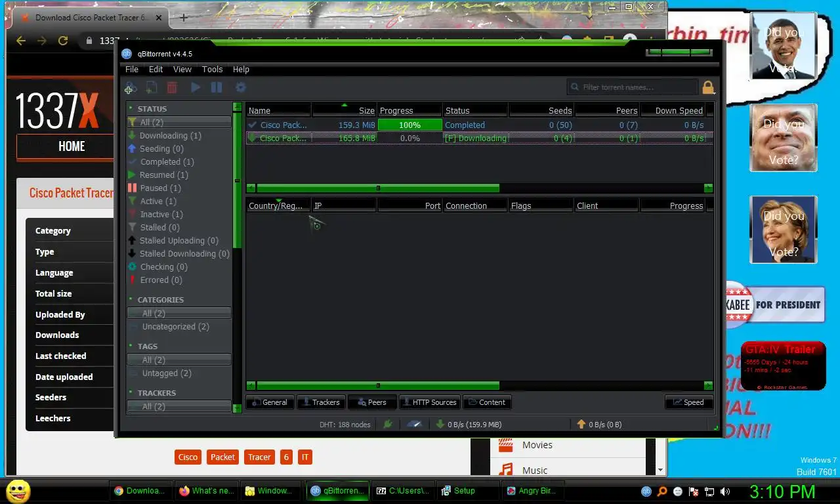Sort torrents by the Size column header
The height and width of the screenshot is (504, 840).
(x=344, y=110)
